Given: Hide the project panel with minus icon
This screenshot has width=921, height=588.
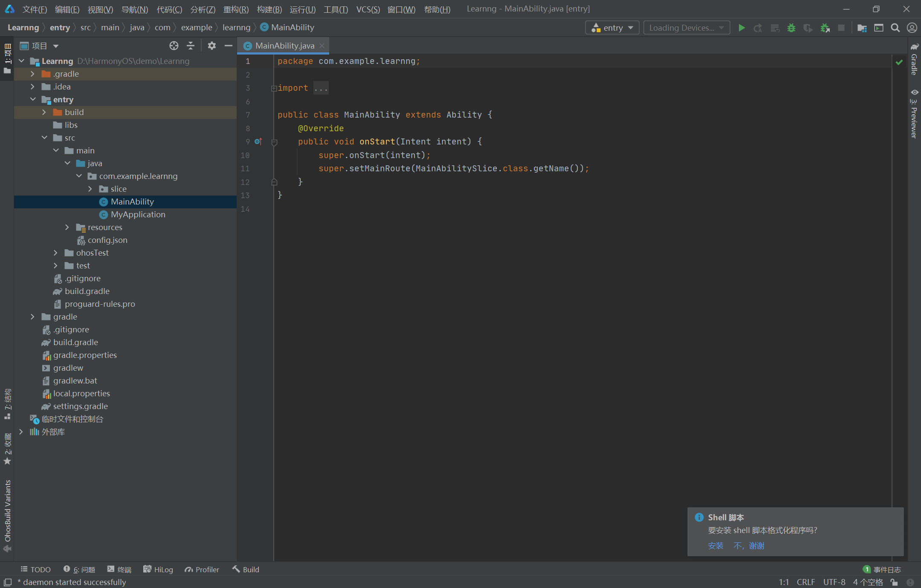Looking at the screenshot, I should click(229, 46).
